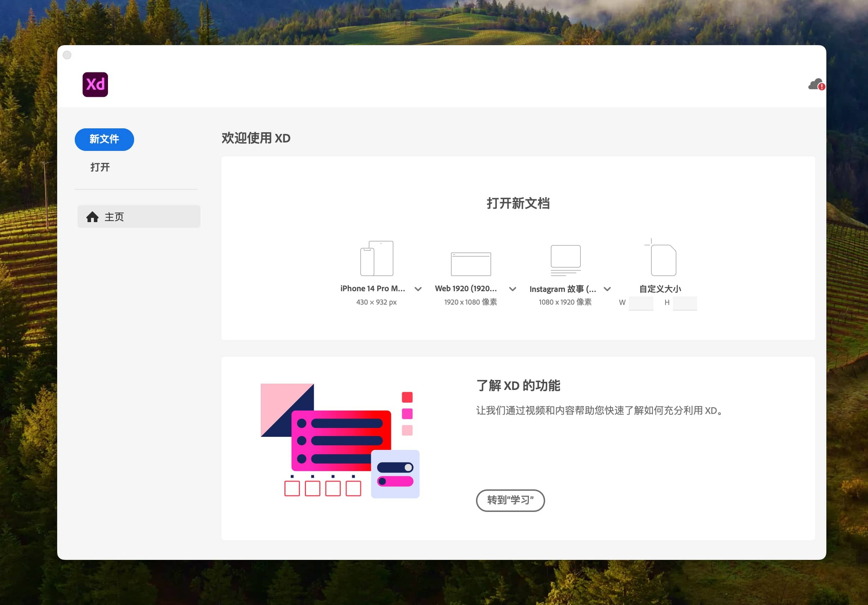
Task: Expand the Web 1920 preset dropdown
Action: [x=513, y=289]
